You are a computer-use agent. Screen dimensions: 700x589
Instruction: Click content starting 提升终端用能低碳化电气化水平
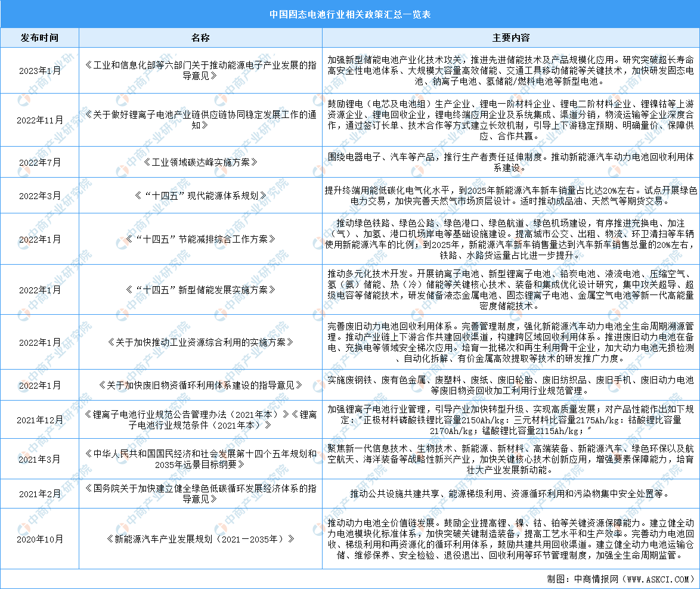(511, 196)
